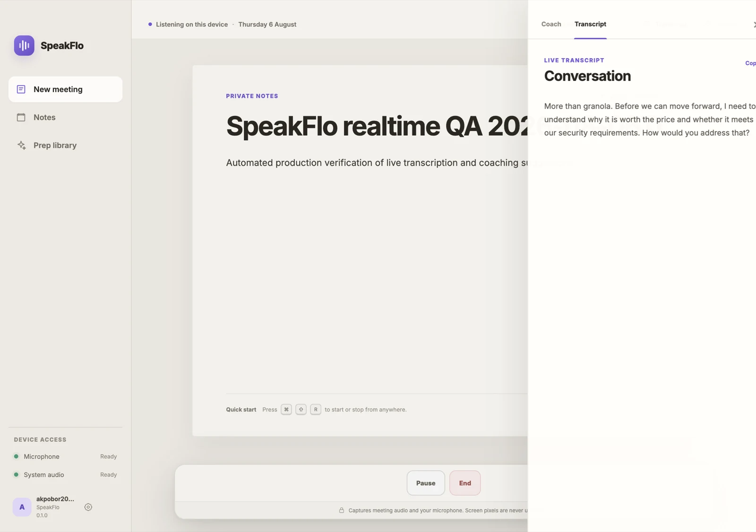Switch to the Coach tab
This screenshot has width=756, height=532.
[x=551, y=24]
